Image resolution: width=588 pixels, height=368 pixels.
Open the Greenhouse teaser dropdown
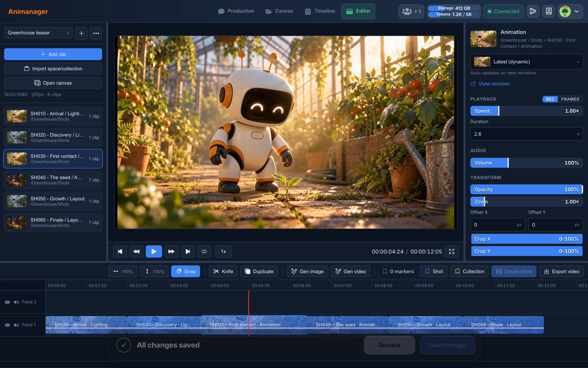tap(38, 33)
